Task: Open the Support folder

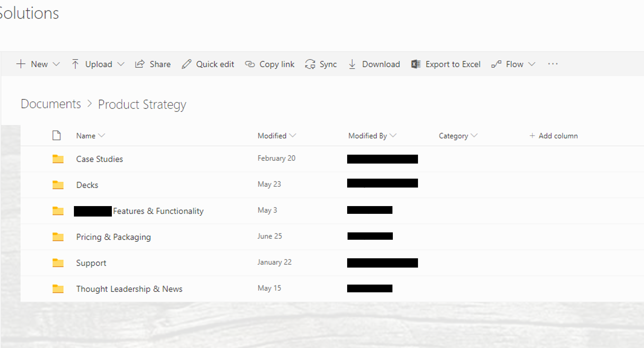Action: (x=91, y=263)
